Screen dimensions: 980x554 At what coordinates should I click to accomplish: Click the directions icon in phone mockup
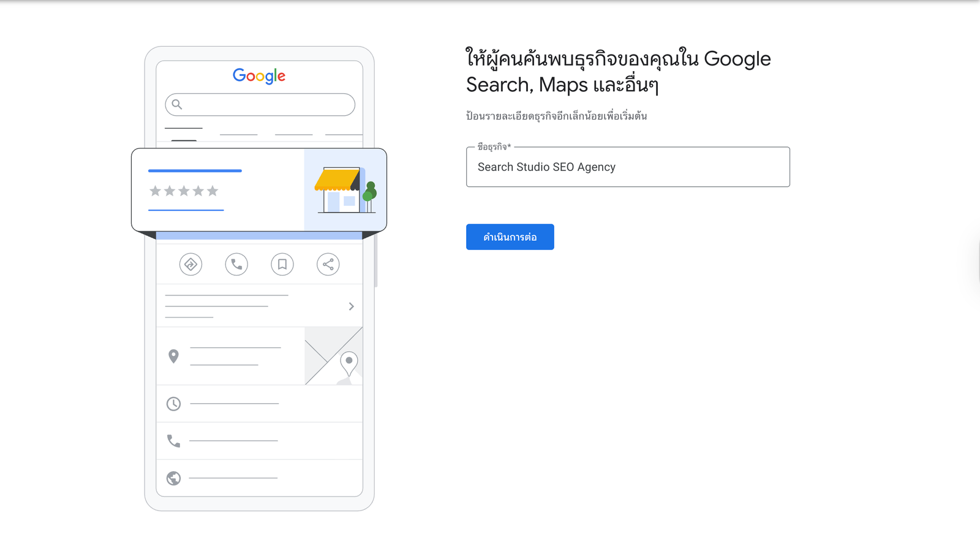point(190,265)
